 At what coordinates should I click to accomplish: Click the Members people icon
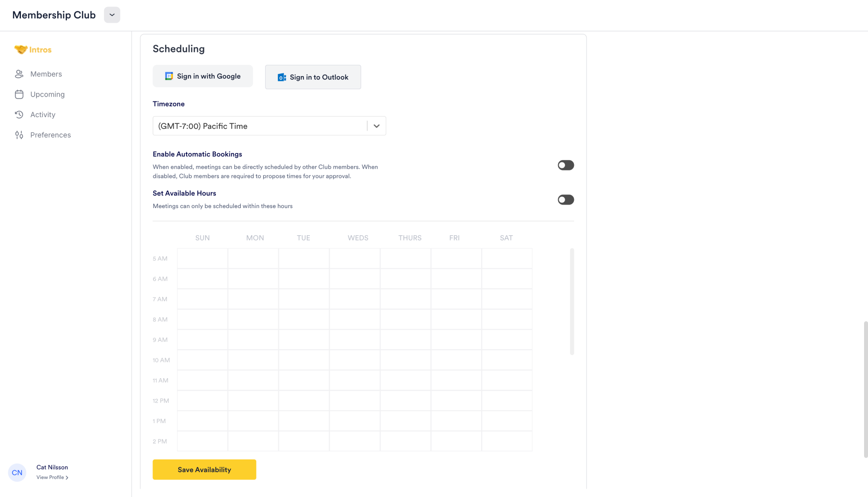coord(19,74)
